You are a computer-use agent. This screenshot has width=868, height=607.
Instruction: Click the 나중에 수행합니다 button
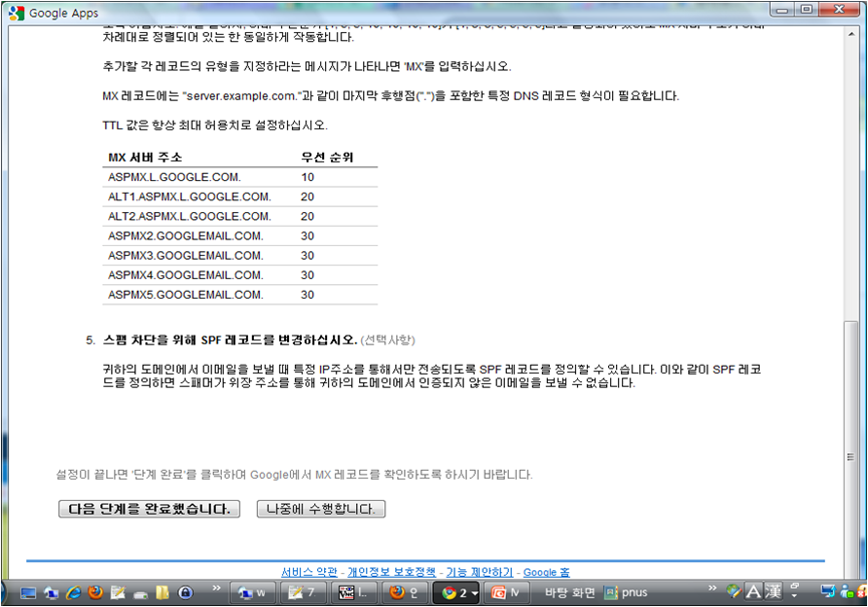click(x=321, y=509)
